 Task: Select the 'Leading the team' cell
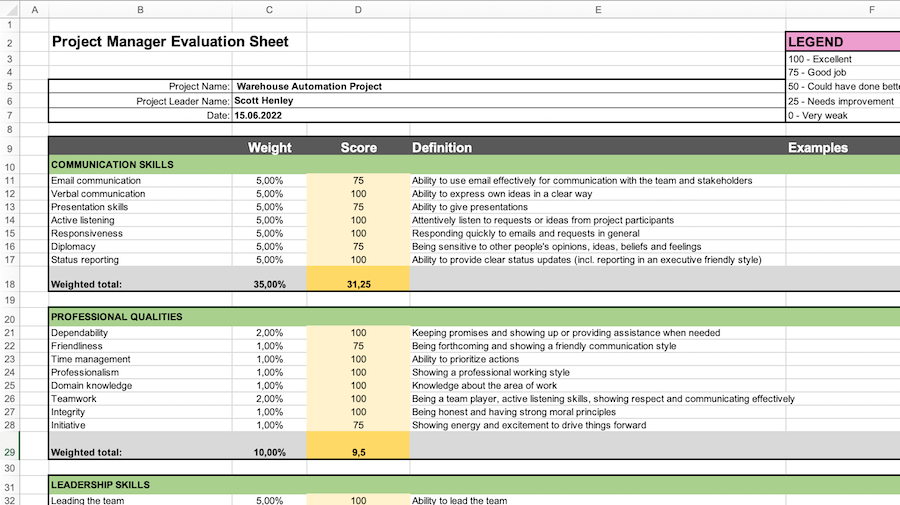pos(141,500)
